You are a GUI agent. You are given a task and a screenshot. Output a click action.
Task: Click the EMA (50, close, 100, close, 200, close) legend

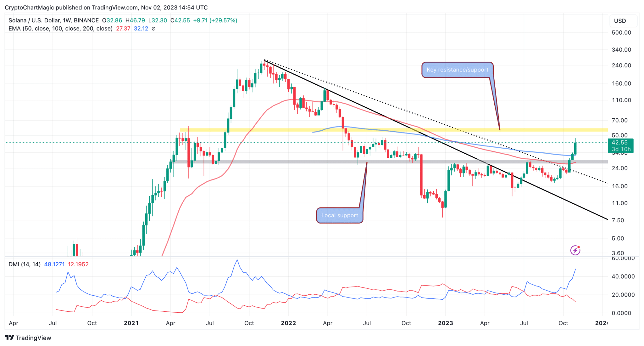coord(60,29)
